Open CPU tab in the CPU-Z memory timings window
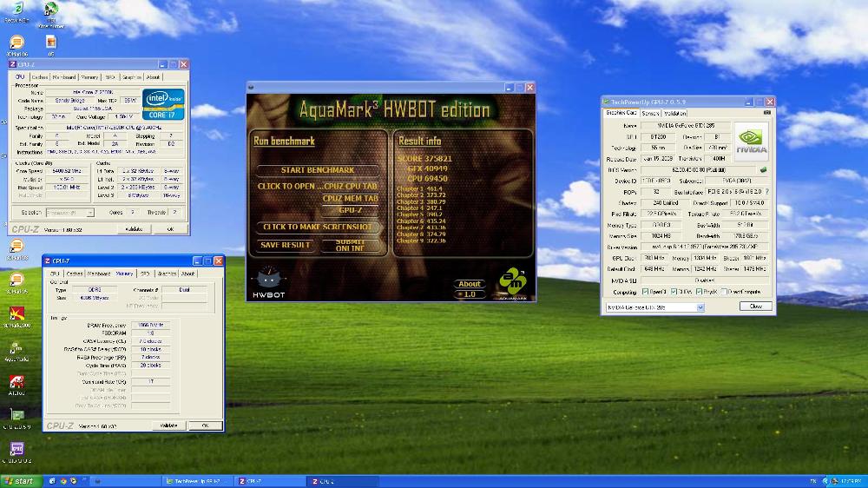Screen dimensions: 868x488 [55, 274]
